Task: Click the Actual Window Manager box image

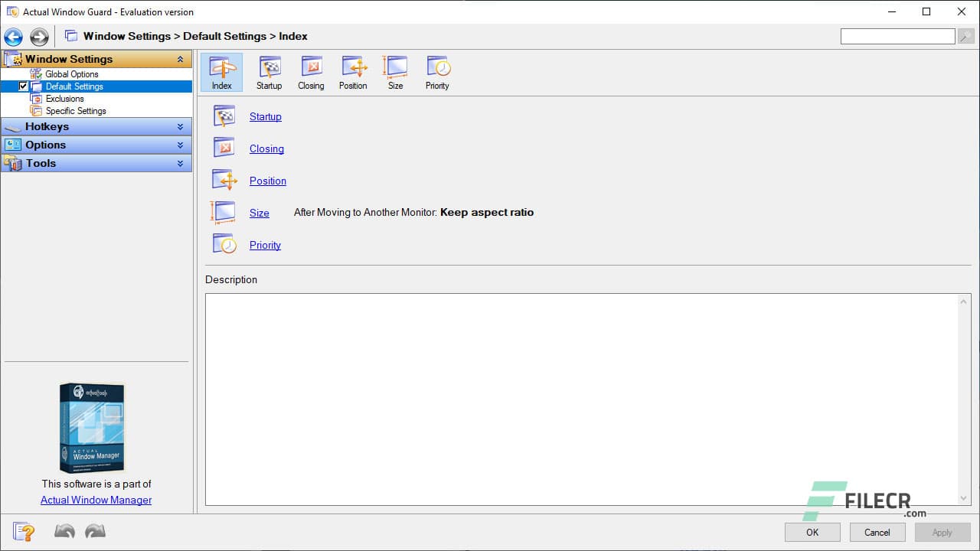Action: click(92, 427)
